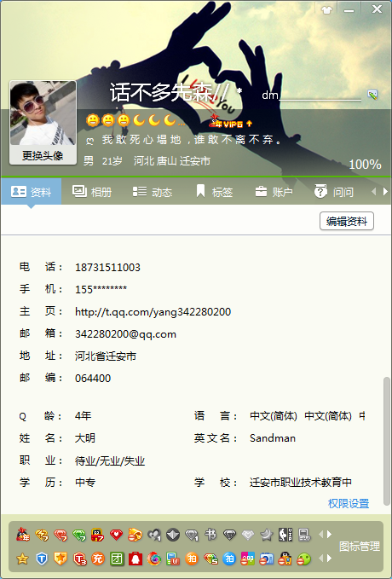
Task: Click the green diamond level 7 icon
Action: point(79,535)
